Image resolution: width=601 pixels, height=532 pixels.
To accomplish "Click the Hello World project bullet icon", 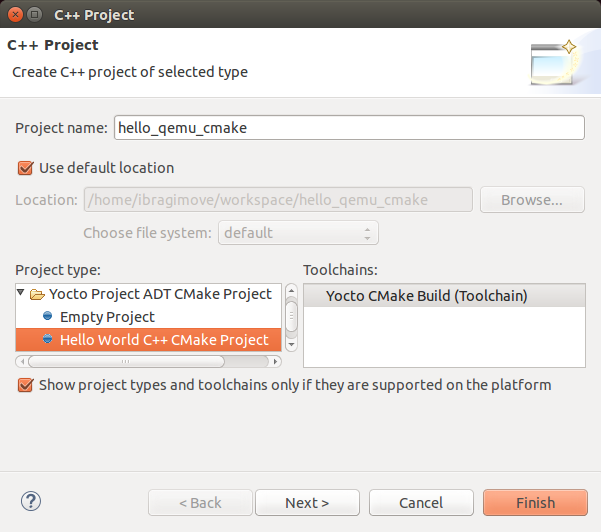I will (47, 340).
